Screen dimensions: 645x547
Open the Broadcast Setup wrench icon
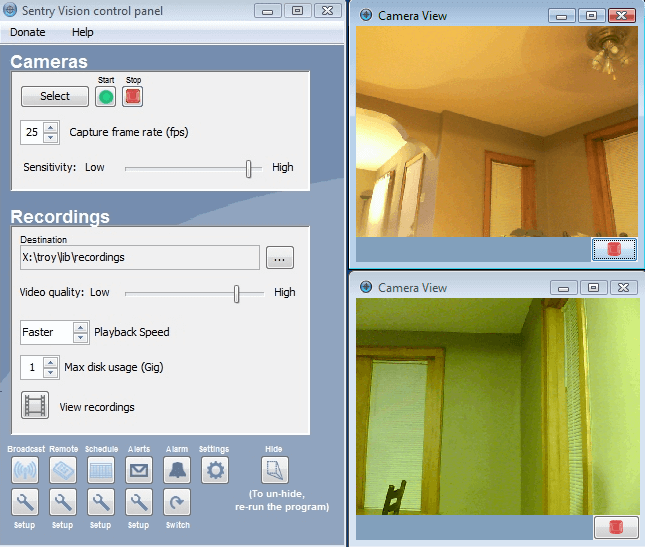pos(24,503)
